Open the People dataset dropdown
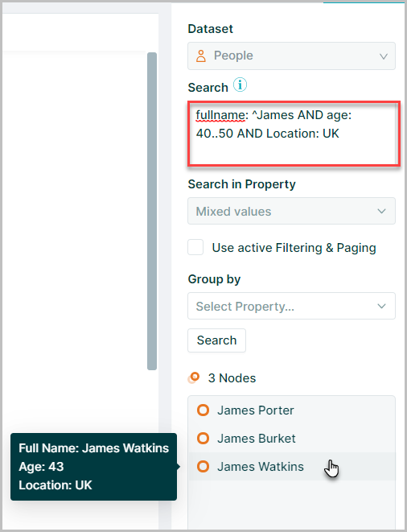 [291, 56]
